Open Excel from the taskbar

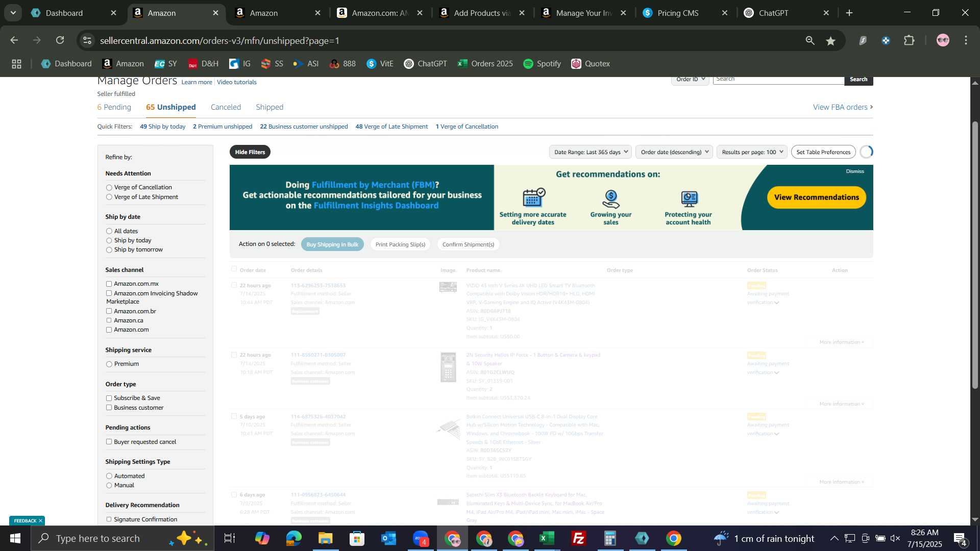coord(547,538)
